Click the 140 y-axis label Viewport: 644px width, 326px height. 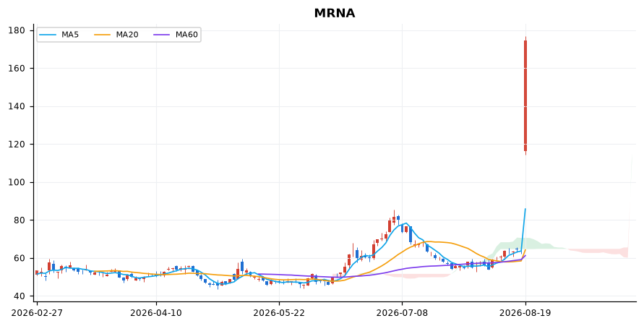pos(17,106)
